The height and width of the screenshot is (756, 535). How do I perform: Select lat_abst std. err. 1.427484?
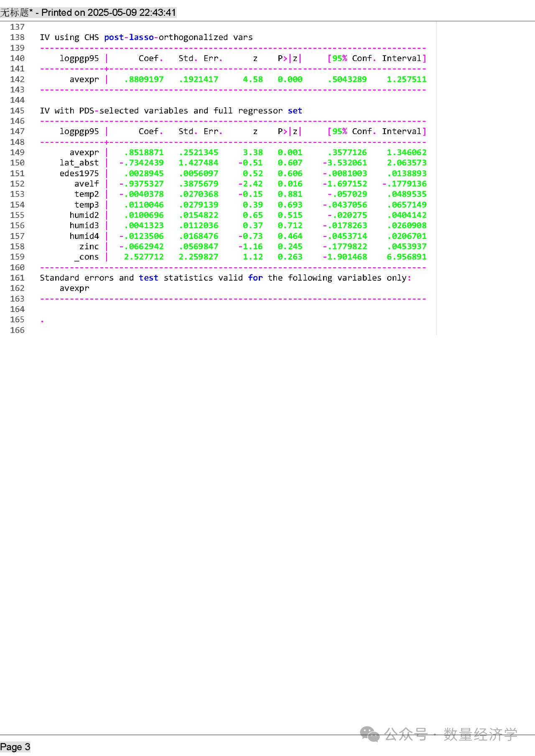[199, 163]
